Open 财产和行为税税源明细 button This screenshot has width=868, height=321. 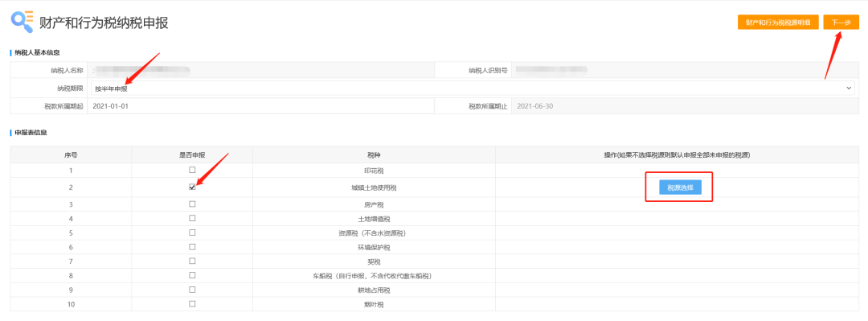778,23
